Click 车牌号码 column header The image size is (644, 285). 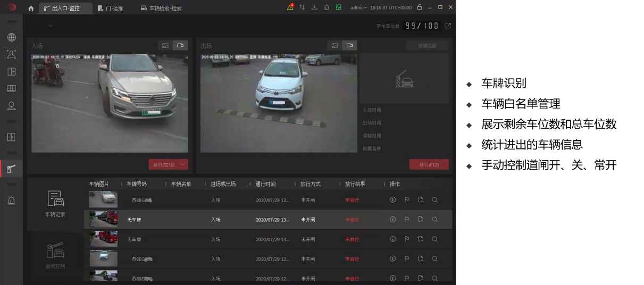[x=137, y=184]
